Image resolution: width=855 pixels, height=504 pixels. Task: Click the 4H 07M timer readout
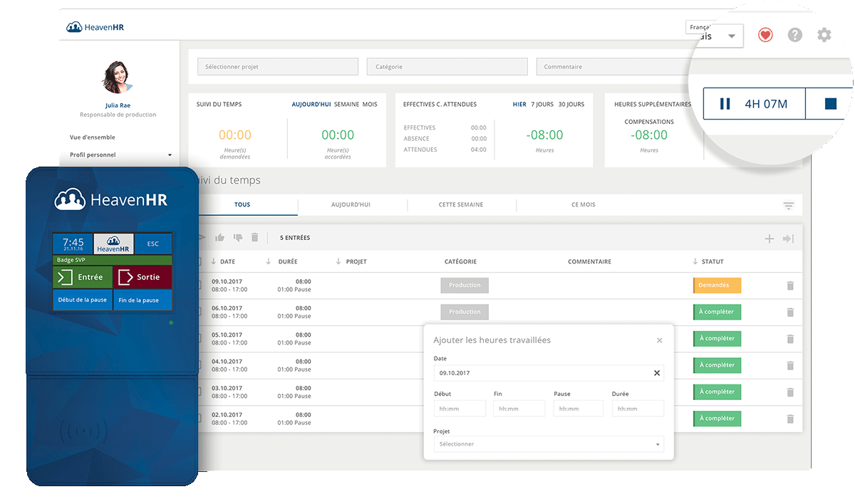point(766,104)
